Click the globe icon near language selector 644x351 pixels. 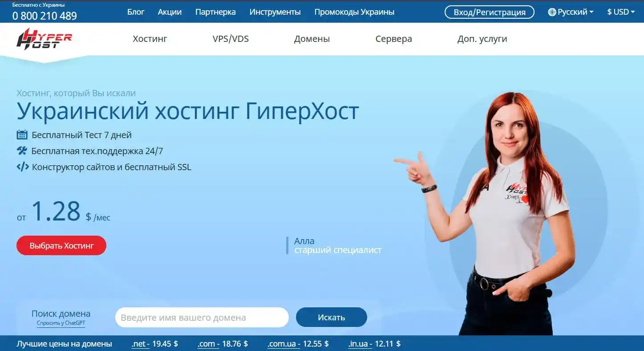(x=552, y=12)
